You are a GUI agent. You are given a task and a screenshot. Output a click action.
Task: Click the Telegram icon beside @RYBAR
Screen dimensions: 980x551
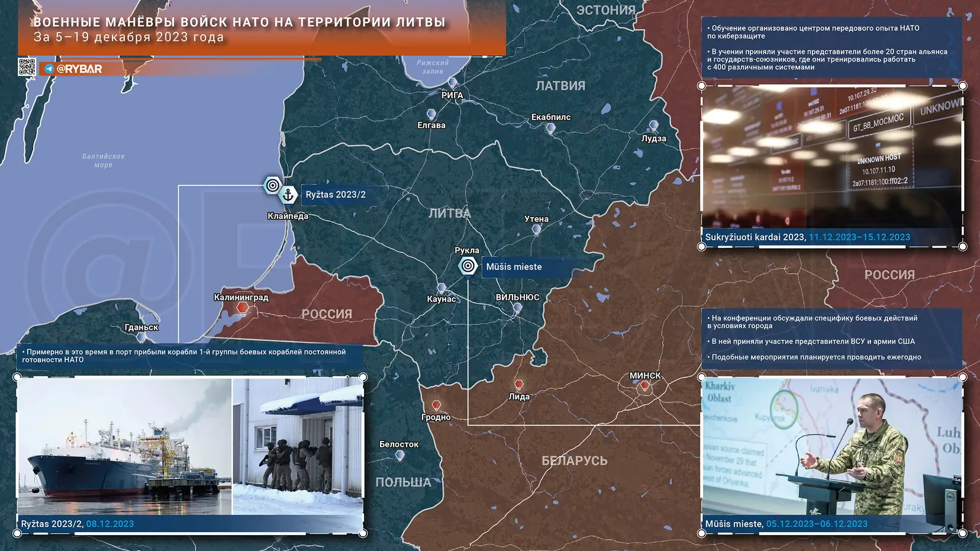point(49,69)
